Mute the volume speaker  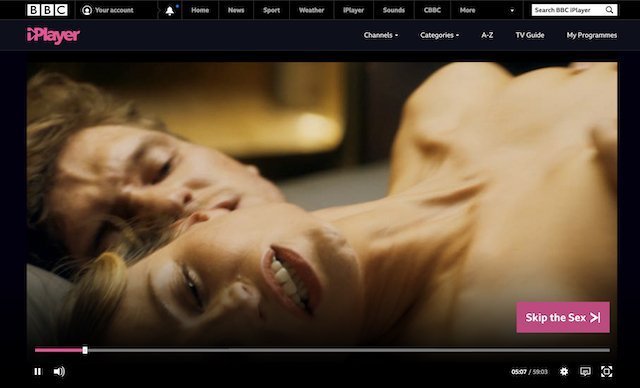[59, 371]
